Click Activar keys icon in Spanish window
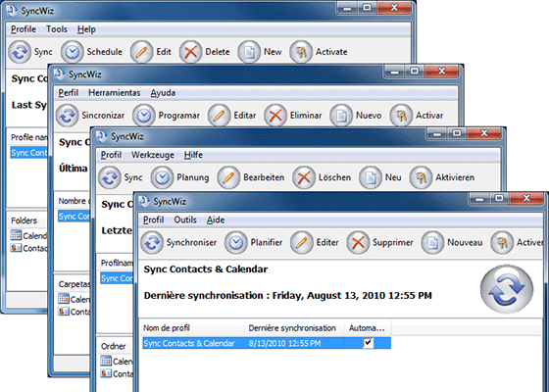549x392 pixels. point(401,116)
